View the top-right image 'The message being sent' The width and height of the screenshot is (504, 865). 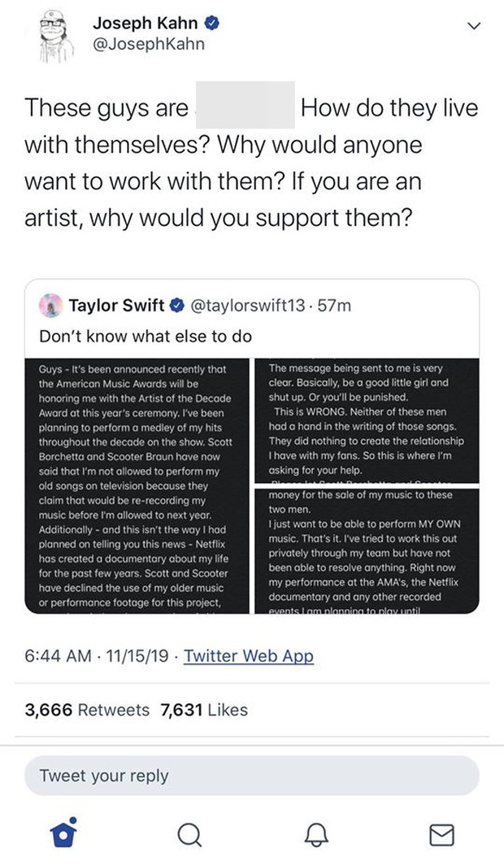pos(366,420)
